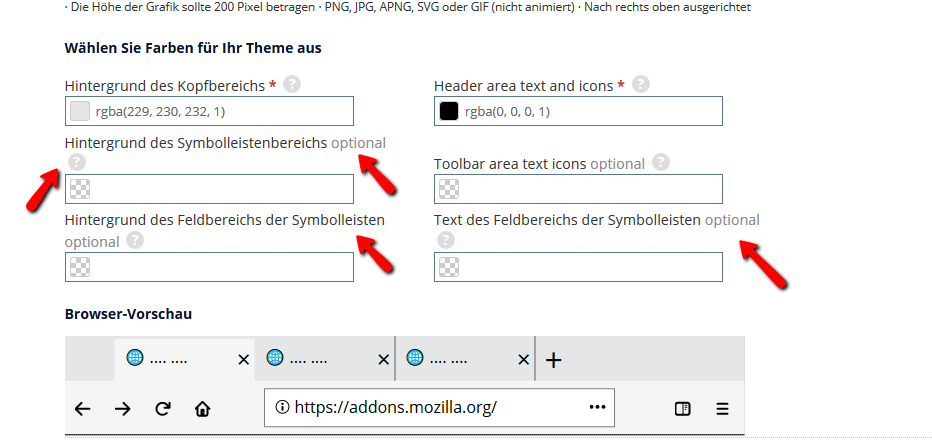Click the Hintergrund des Symbolleistenbereichs input field
Image resolution: width=932 pixels, height=446 pixels.
click(x=209, y=189)
